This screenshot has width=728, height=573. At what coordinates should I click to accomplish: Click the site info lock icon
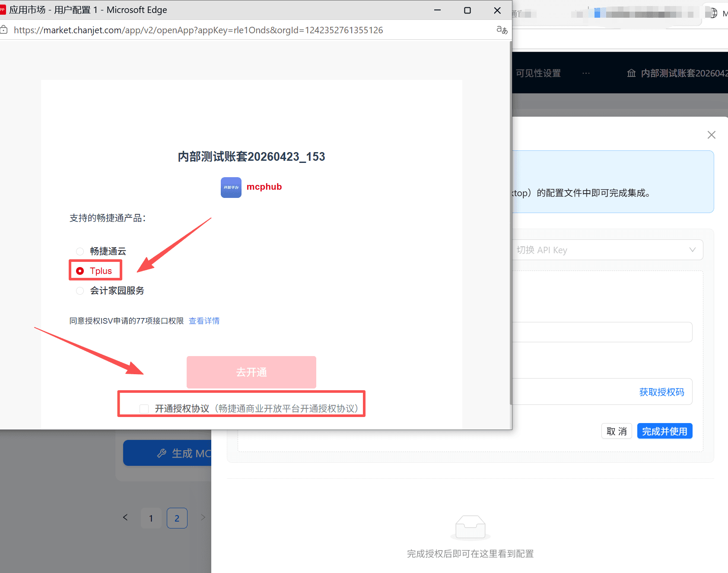tap(4, 30)
